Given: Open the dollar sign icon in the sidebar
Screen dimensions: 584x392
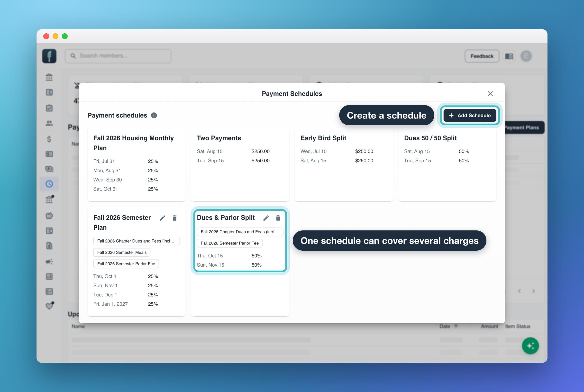Looking at the screenshot, I should tap(49, 139).
